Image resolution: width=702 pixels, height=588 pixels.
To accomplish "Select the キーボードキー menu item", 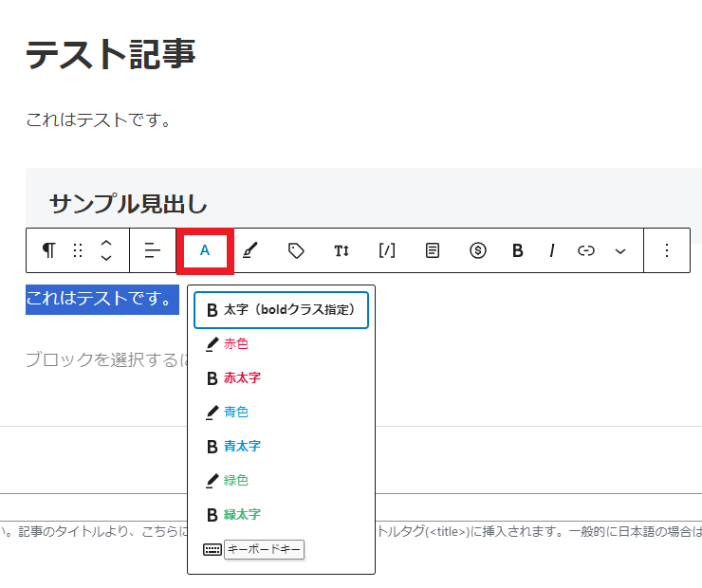I will pos(263,549).
